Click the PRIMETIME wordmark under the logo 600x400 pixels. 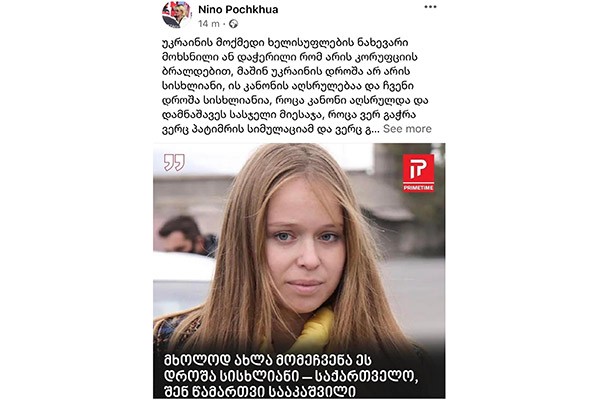418,188
